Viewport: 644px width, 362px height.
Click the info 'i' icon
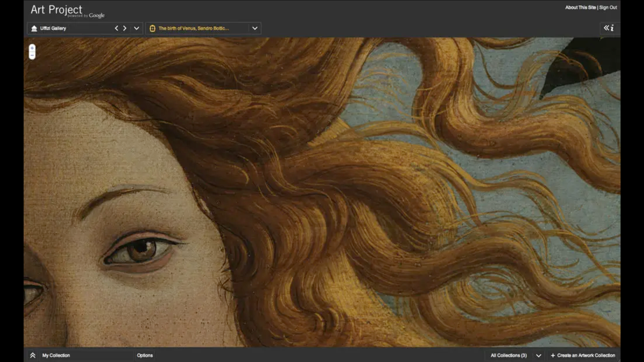(612, 28)
